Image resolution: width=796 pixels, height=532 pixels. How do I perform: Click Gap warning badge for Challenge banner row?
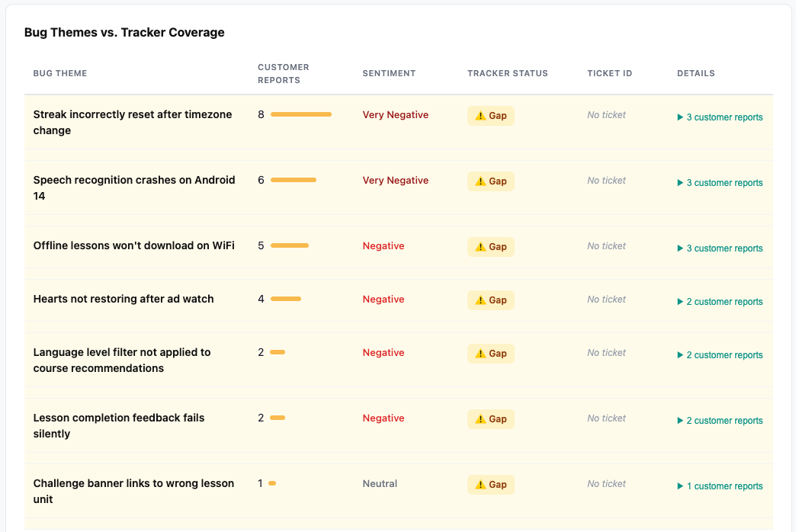491,484
